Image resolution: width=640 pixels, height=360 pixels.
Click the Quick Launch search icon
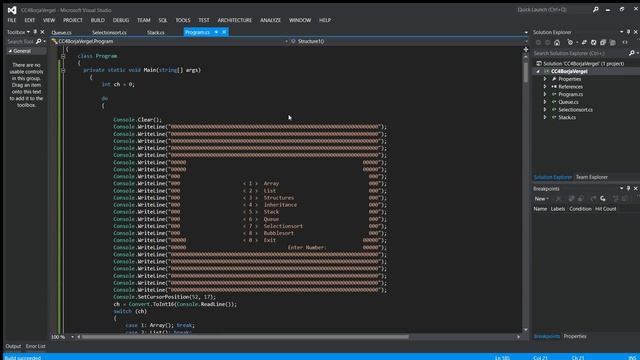pyautogui.click(x=596, y=9)
